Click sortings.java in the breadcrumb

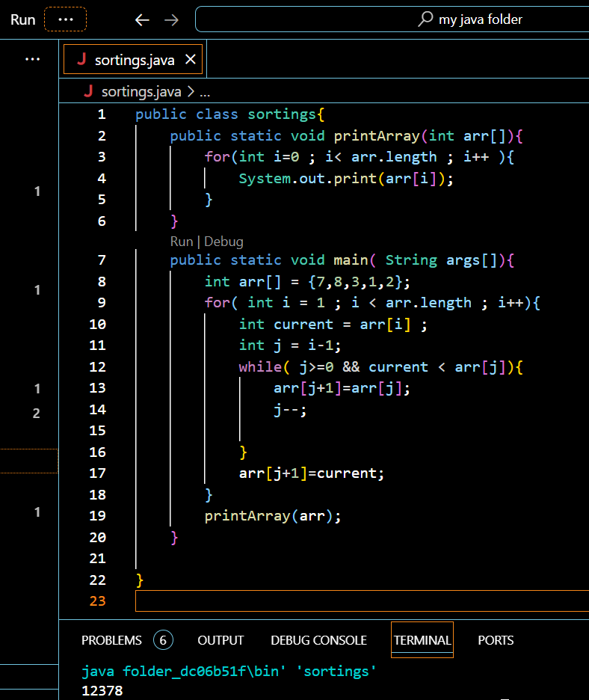141,91
